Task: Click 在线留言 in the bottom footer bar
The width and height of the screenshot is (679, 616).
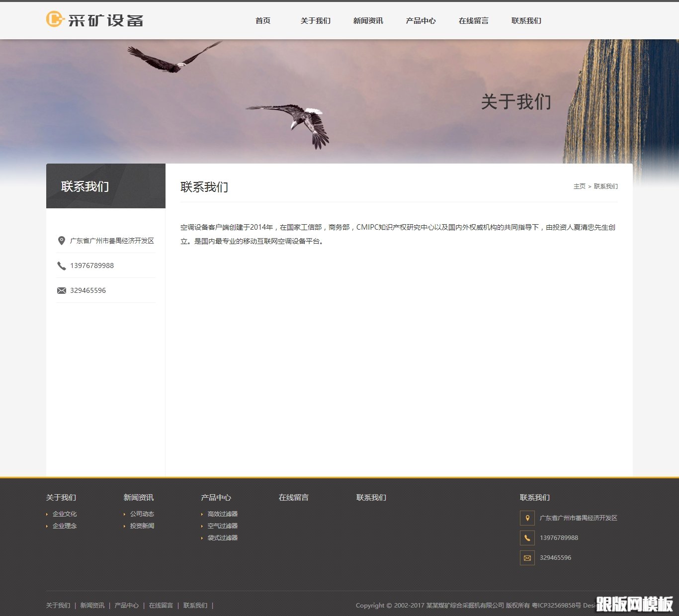Action: pyautogui.click(x=160, y=605)
